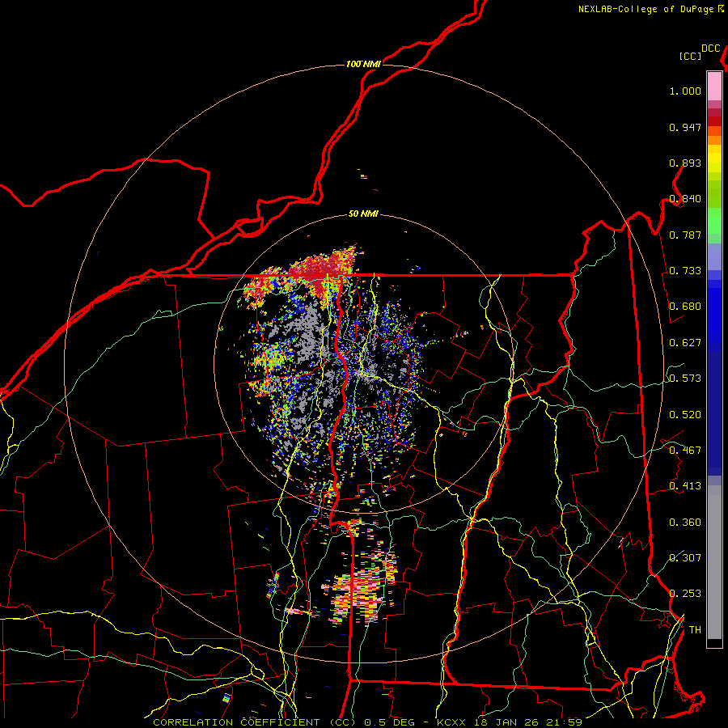Select the 0.680 scale value
Viewport: 728px width, 728px height.
click(x=685, y=307)
